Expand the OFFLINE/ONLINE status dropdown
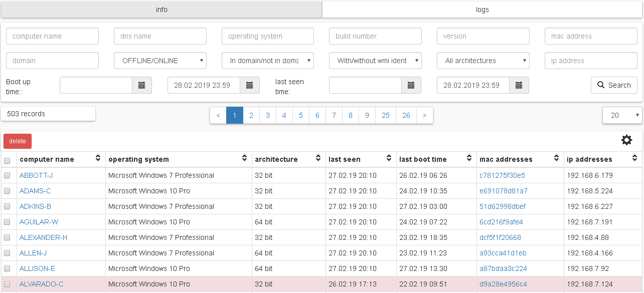The height and width of the screenshot is (293, 644). [160, 61]
